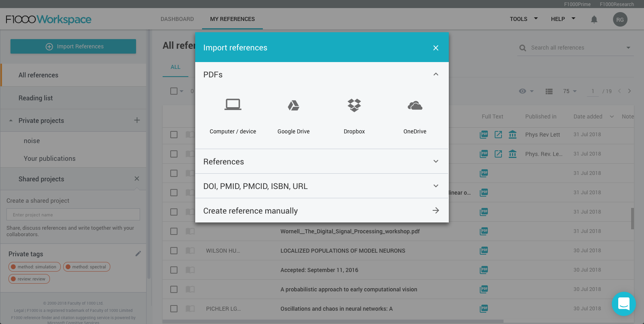Go to the next page arrow

(630, 91)
